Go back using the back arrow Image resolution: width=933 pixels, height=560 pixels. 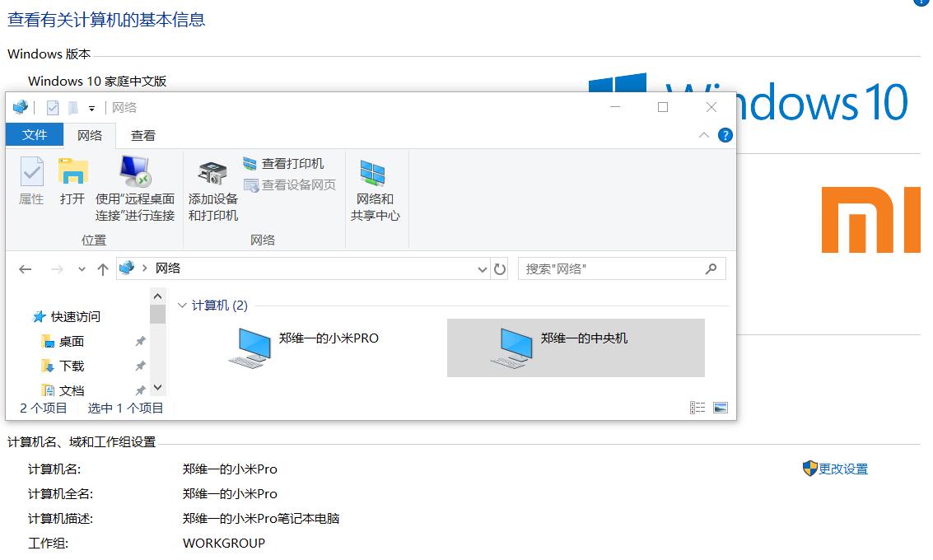point(25,269)
